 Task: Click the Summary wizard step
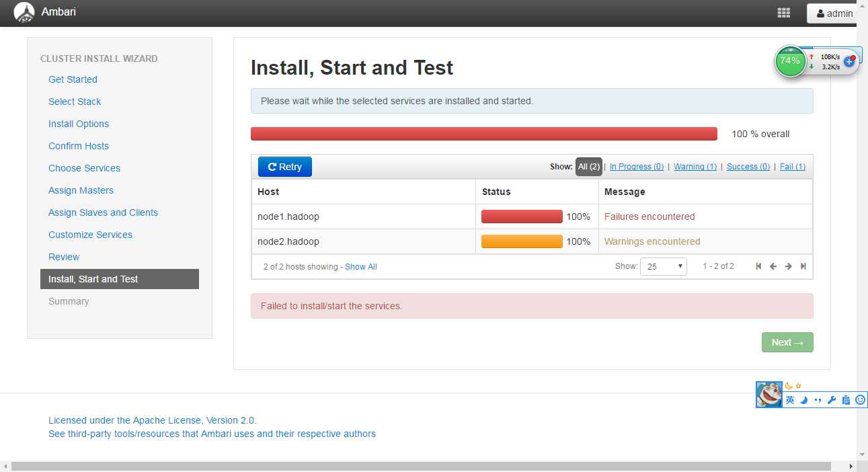click(x=69, y=301)
